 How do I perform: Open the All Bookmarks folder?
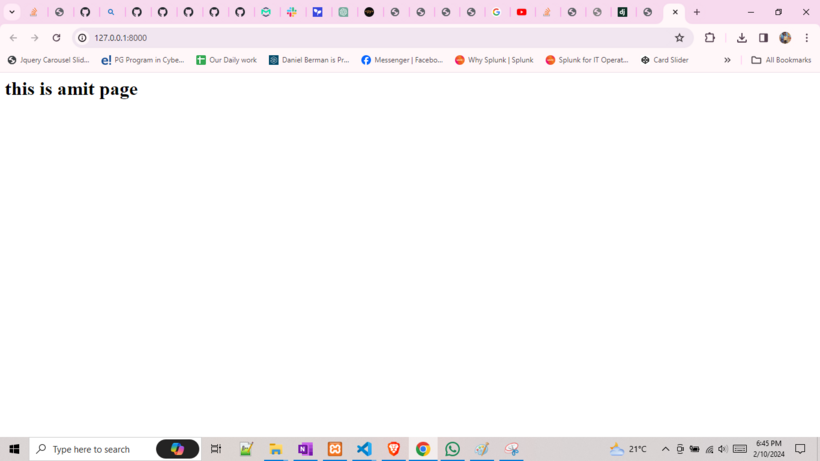pyautogui.click(x=781, y=60)
